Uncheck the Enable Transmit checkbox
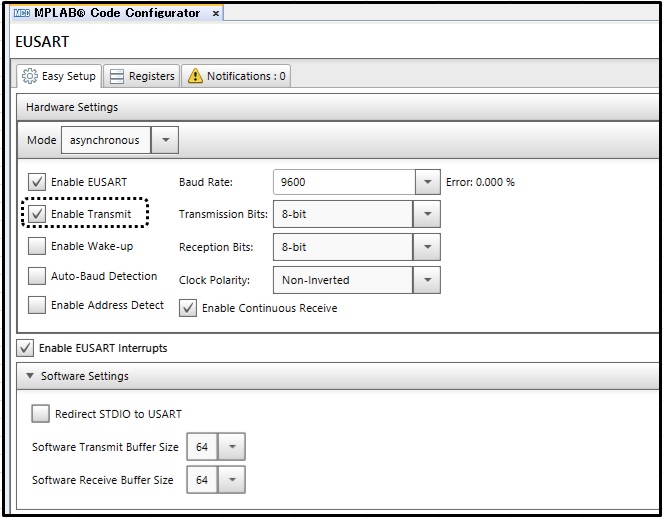 (x=37, y=214)
